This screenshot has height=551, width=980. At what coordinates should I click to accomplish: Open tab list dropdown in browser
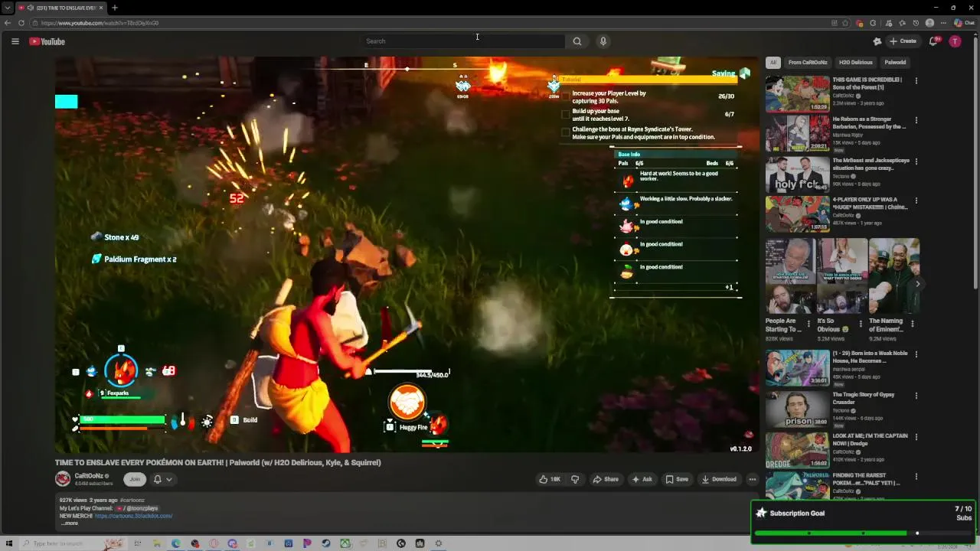pyautogui.click(x=7, y=8)
